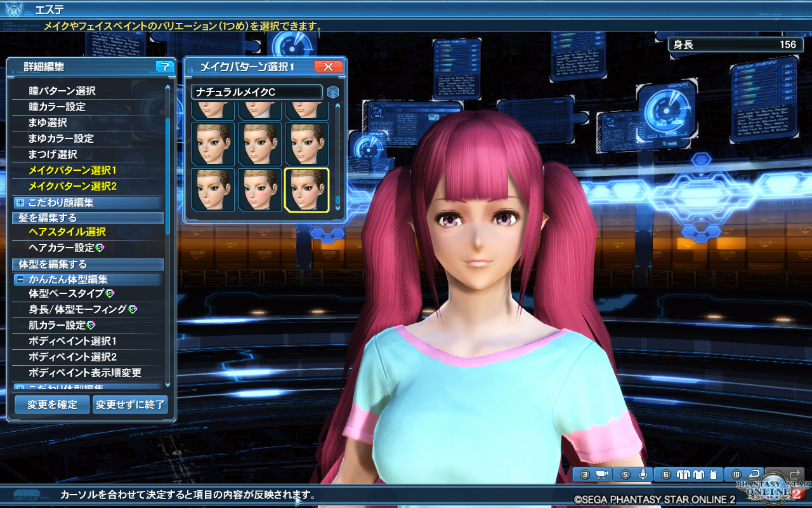Viewport: 812px width, 508px height.
Task: Close the メイクパターン選択1 window
Action: (329, 67)
